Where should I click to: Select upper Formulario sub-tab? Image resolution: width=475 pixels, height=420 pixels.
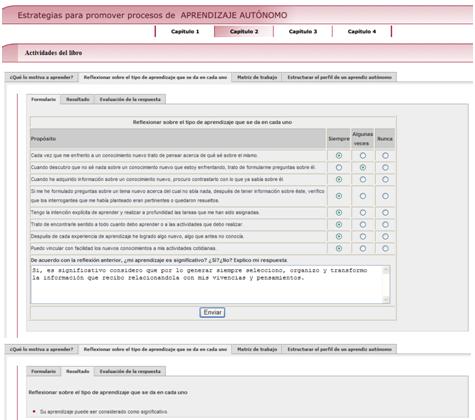tap(43, 99)
